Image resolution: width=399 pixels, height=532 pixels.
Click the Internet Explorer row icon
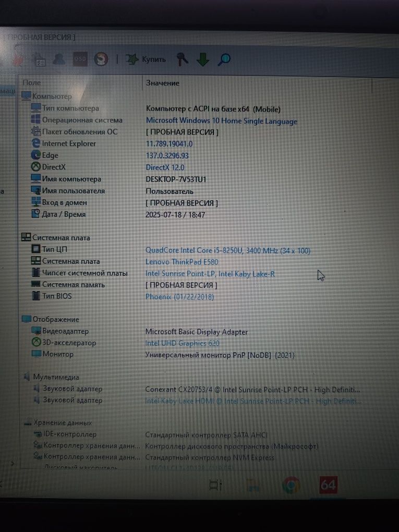pos(35,143)
